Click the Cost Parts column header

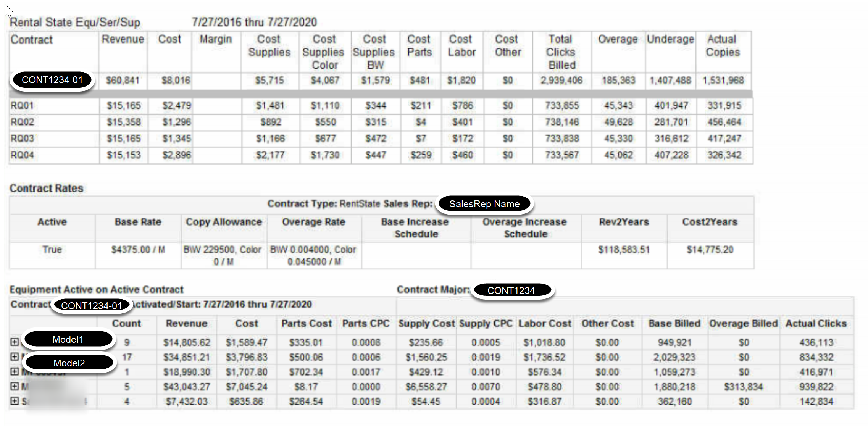tap(419, 45)
